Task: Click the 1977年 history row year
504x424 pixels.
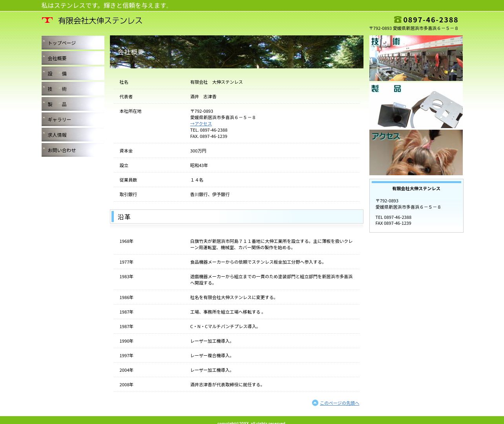Action: coord(126,262)
